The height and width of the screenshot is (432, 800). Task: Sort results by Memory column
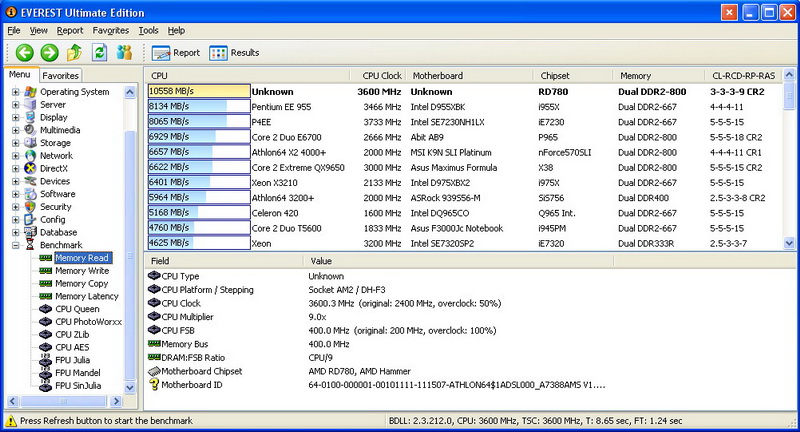tap(658, 75)
